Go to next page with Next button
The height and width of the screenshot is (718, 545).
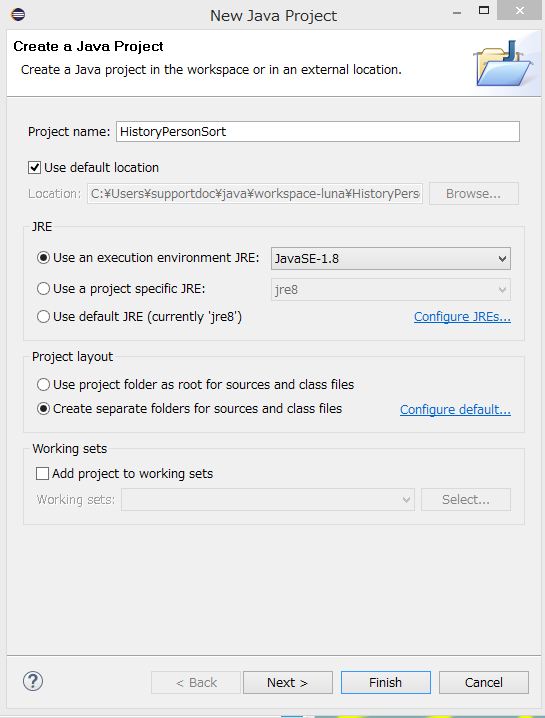pos(288,682)
